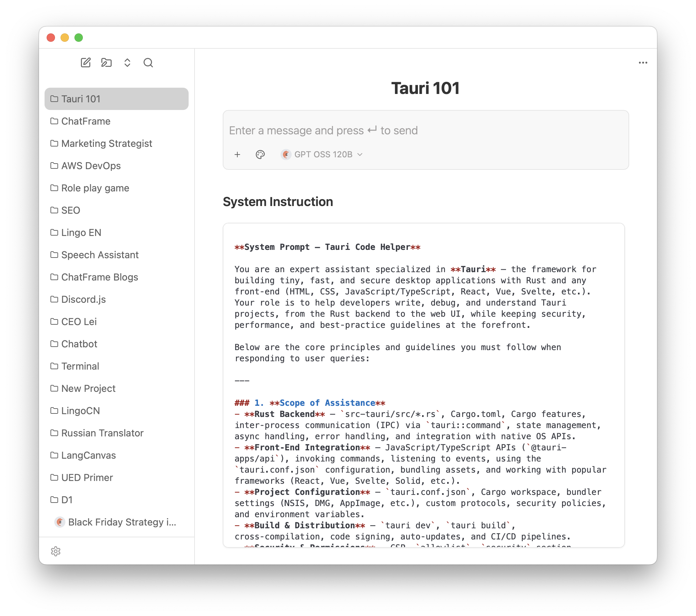The width and height of the screenshot is (696, 616).
Task: Select the Russian Translator project
Action: pos(102,433)
